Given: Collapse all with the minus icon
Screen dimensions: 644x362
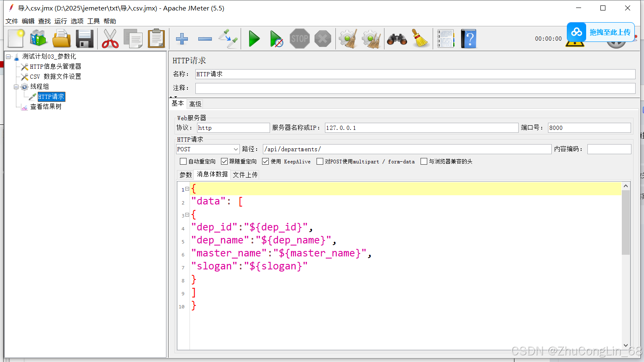Looking at the screenshot, I should click(205, 39).
